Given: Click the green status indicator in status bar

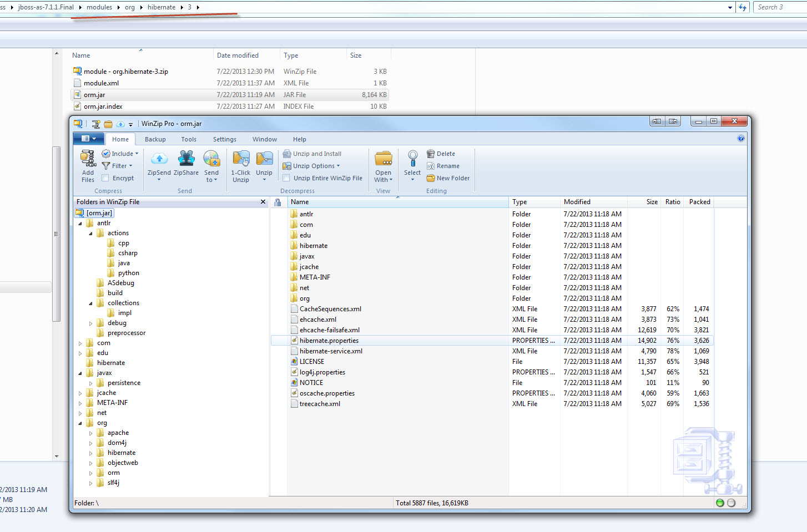Looking at the screenshot, I should (x=720, y=503).
